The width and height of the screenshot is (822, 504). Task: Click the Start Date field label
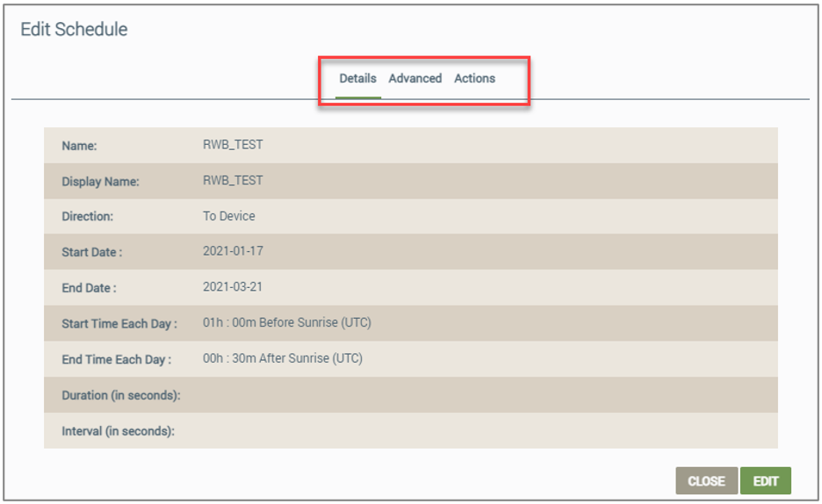point(92,252)
